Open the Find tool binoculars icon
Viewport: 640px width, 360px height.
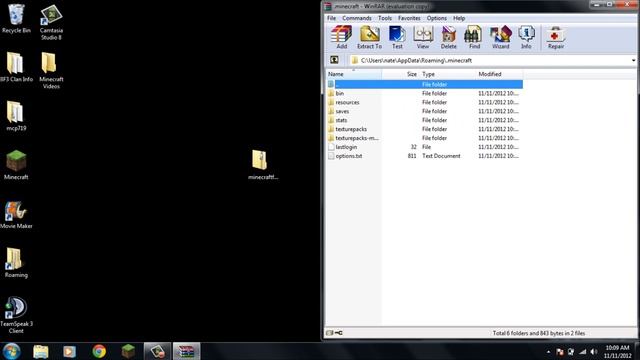474,37
